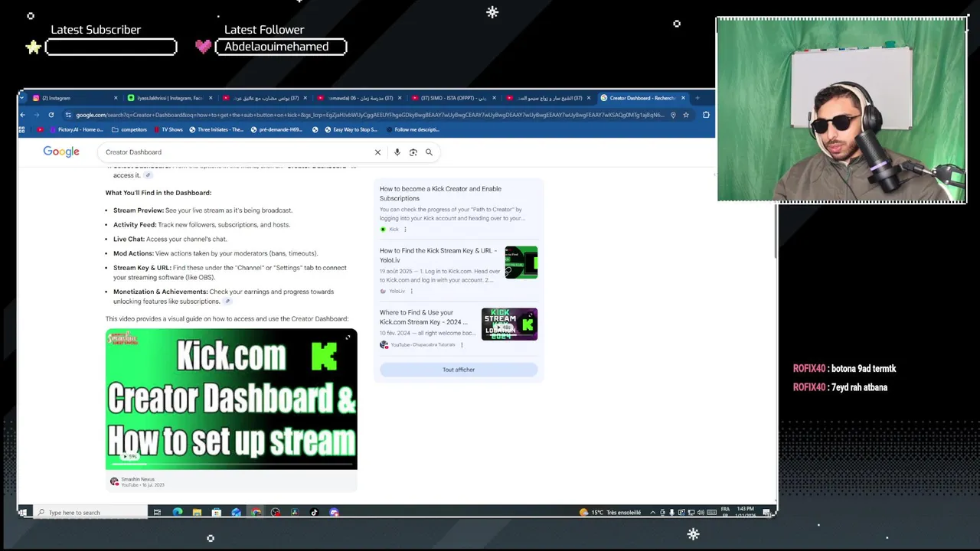The image size is (980, 551).
Task: Open the YouTube bookmark icon
Action: pyautogui.click(x=41, y=129)
